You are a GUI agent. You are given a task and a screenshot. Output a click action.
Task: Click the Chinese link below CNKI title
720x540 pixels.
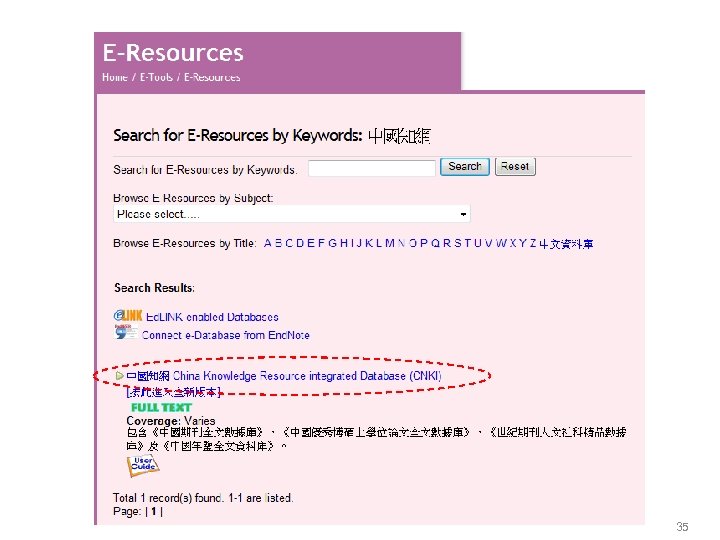tap(174, 392)
